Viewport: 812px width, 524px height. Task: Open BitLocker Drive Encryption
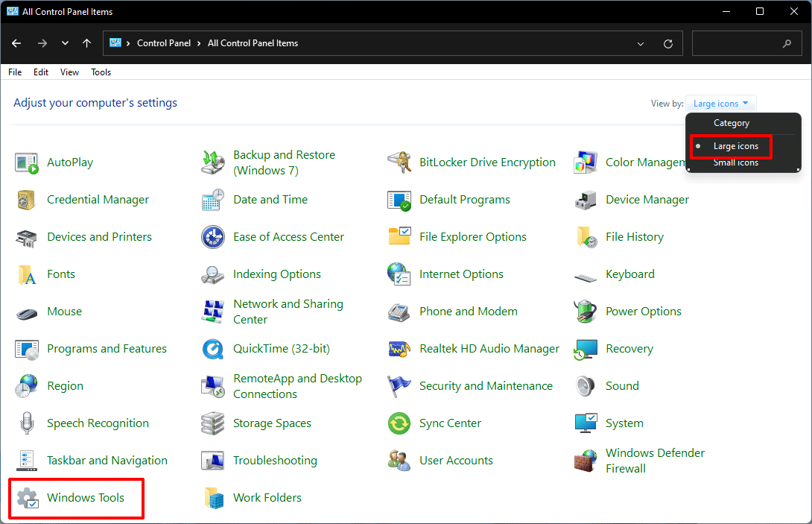pos(487,162)
